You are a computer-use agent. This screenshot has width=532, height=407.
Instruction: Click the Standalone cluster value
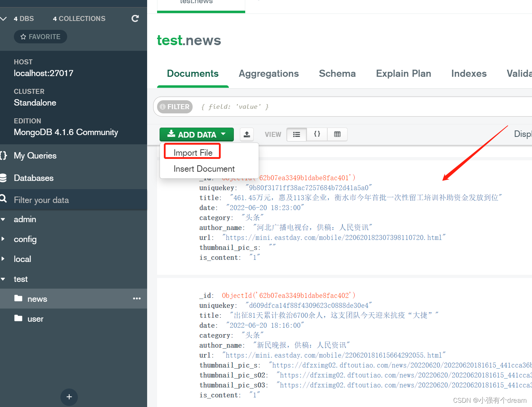point(35,103)
